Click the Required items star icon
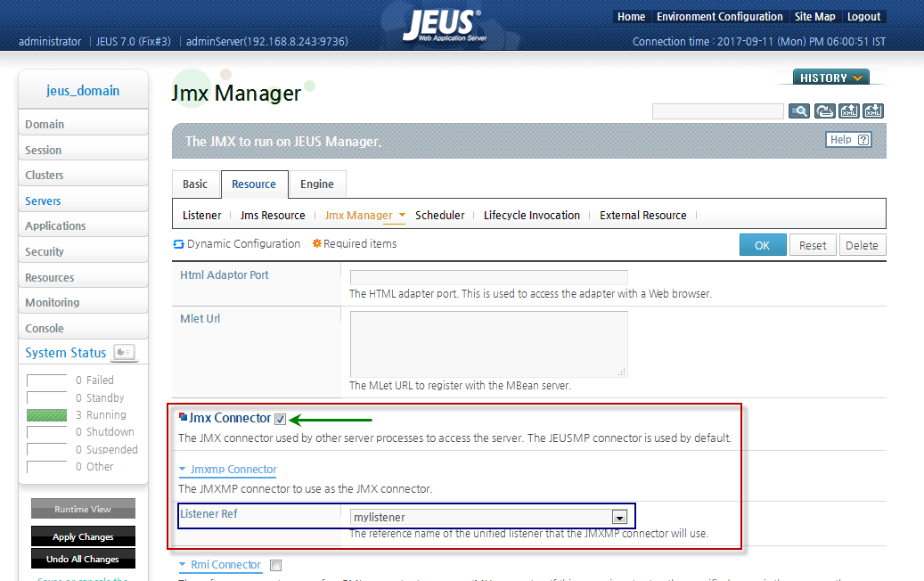The image size is (924, 581). (x=317, y=243)
